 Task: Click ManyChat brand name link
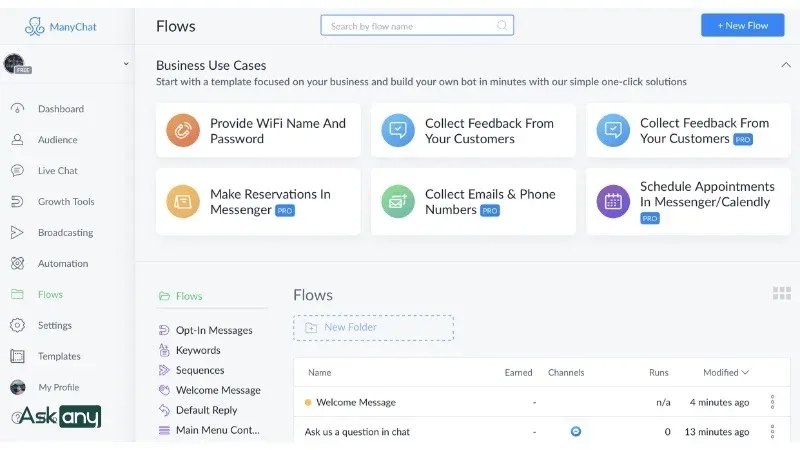[73, 27]
